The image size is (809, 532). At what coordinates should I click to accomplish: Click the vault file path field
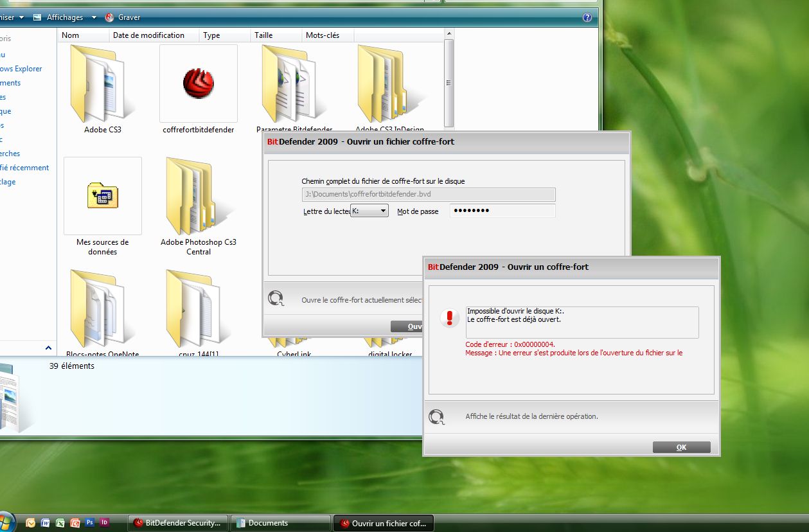[429, 194]
